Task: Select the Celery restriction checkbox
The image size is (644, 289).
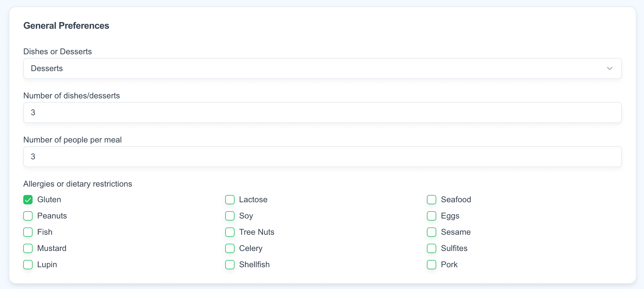Action: [x=230, y=248]
